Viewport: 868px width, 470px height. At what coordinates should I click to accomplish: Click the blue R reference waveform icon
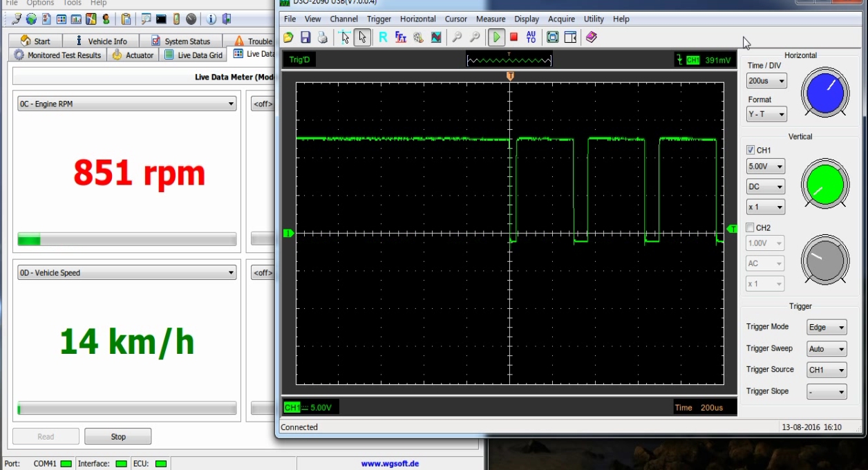click(x=383, y=37)
